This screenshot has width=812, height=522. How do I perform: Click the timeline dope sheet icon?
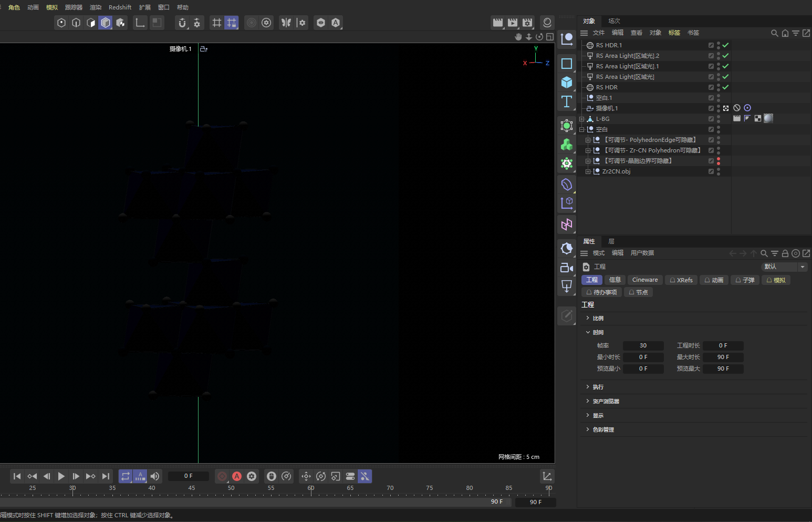coord(547,476)
